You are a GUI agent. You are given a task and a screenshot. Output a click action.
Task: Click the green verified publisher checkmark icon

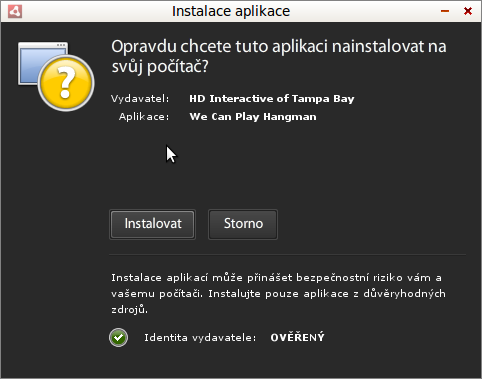pos(118,338)
